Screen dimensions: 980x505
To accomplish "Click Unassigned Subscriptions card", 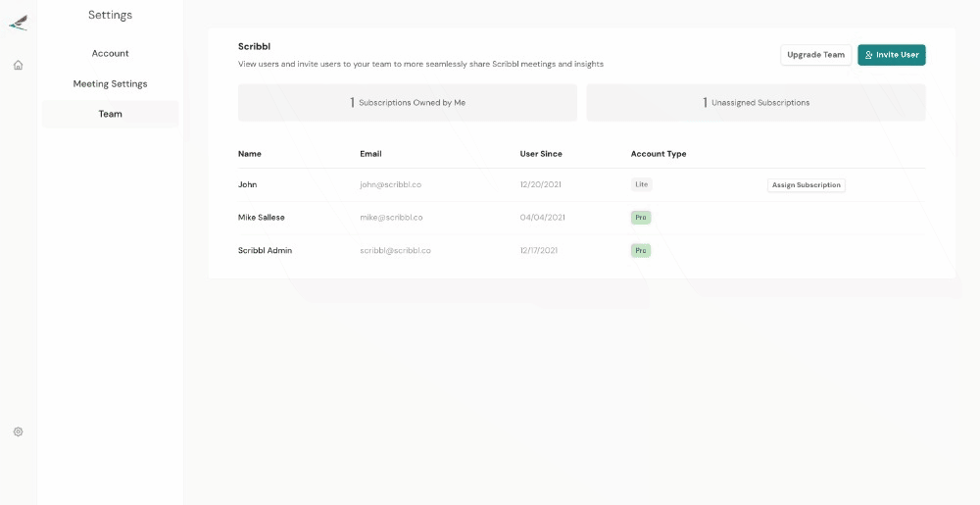I will [x=756, y=103].
